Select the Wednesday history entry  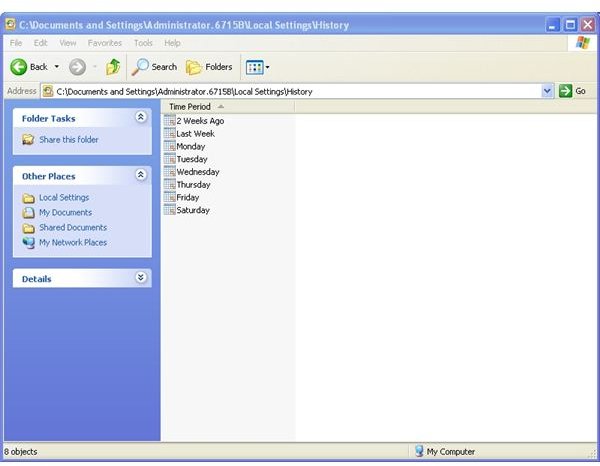(x=198, y=172)
